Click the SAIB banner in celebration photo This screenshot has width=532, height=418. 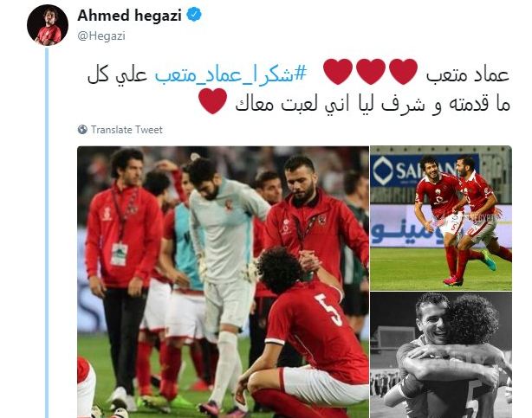tap(424, 170)
